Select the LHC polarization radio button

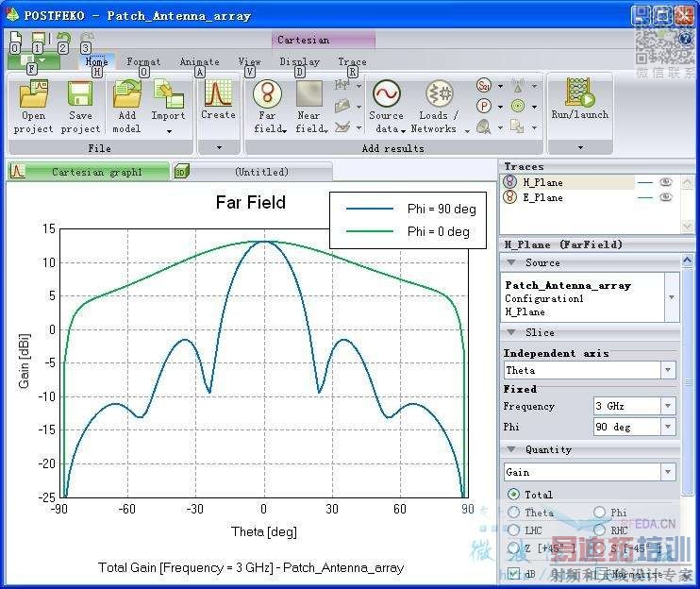click(513, 530)
